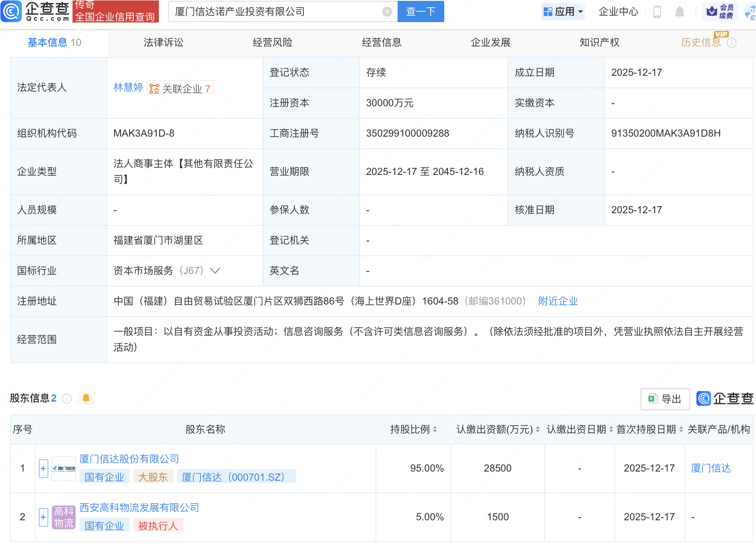Open the notification bell icon
756x544 pixels.
click(x=679, y=11)
